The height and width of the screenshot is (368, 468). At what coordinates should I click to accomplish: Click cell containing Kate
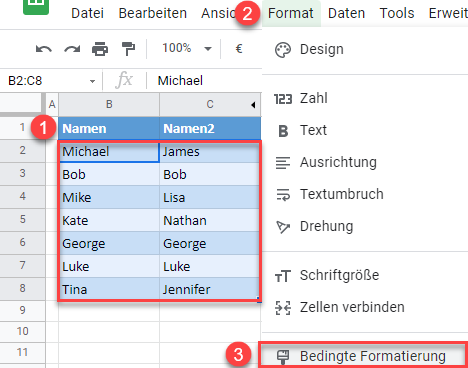109,220
